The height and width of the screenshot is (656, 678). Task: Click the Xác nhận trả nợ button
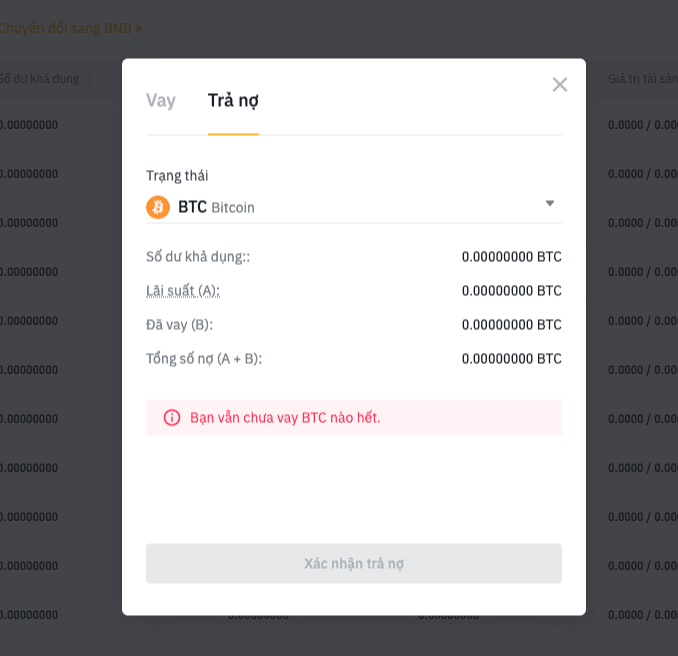pyautogui.click(x=354, y=563)
